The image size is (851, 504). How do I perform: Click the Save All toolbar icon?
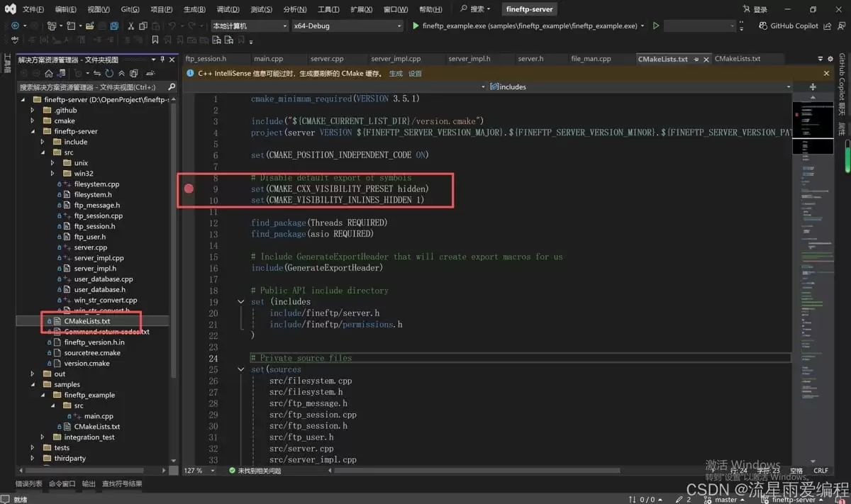point(114,26)
